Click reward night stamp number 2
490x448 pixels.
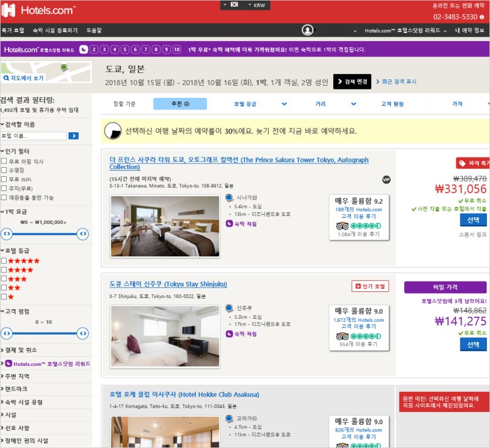point(94,50)
